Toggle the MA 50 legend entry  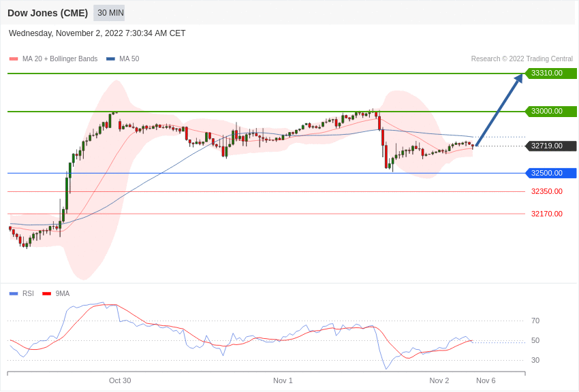123,59
